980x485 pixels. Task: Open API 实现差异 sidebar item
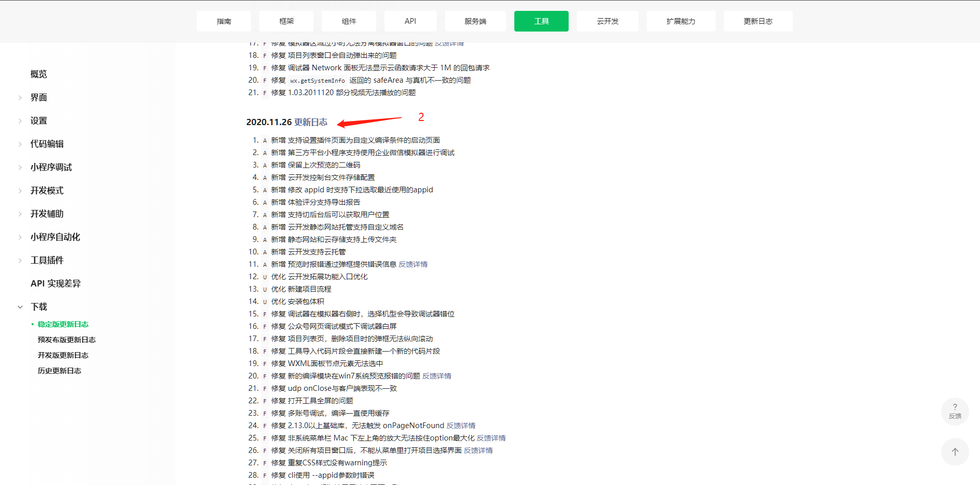pos(56,283)
